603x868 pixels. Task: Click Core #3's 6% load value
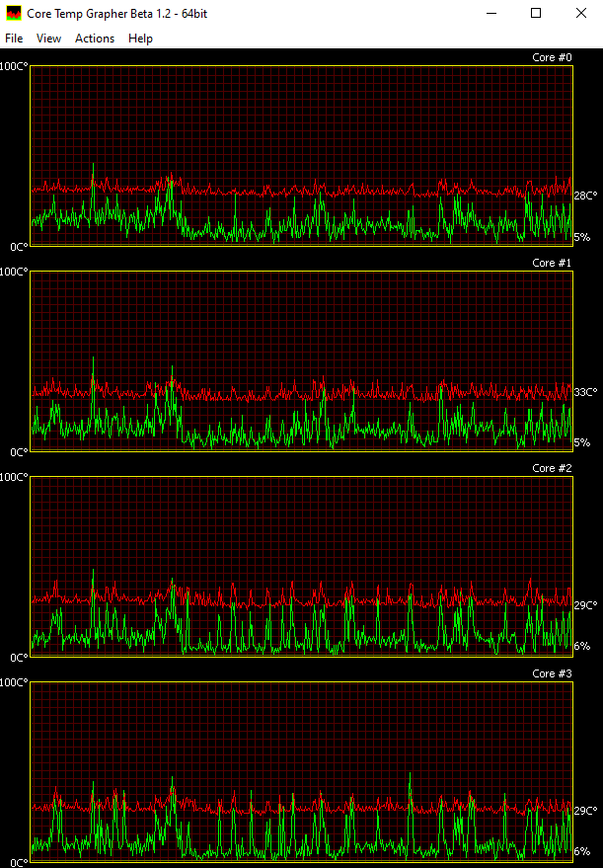582,851
